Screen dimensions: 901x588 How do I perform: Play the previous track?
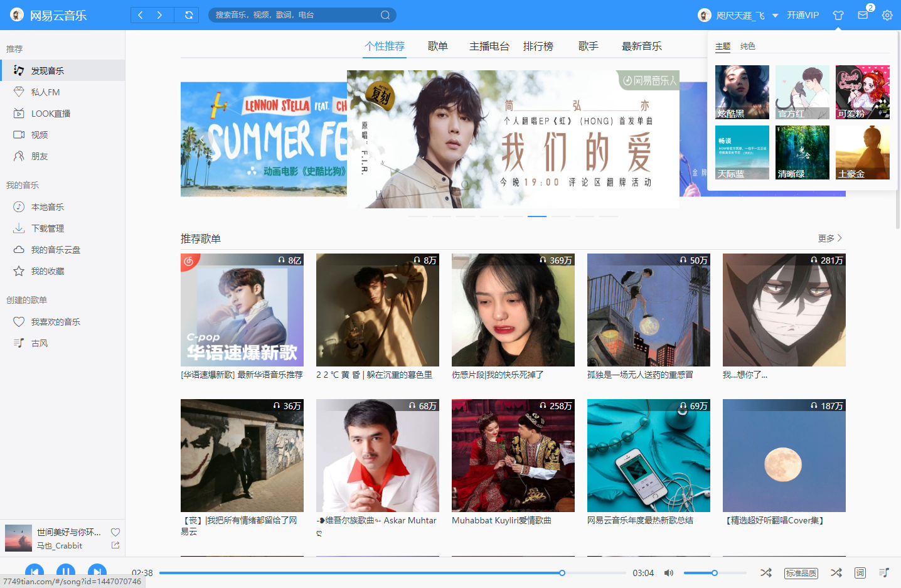pyautogui.click(x=35, y=572)
